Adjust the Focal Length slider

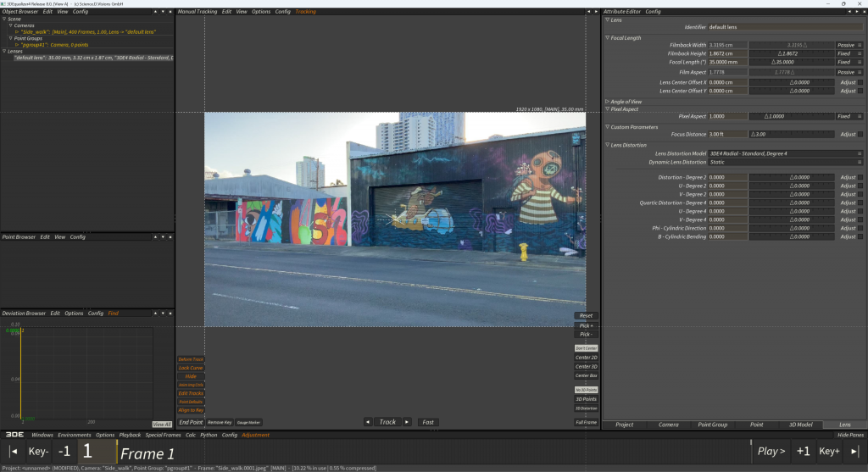tap(792, 62)
